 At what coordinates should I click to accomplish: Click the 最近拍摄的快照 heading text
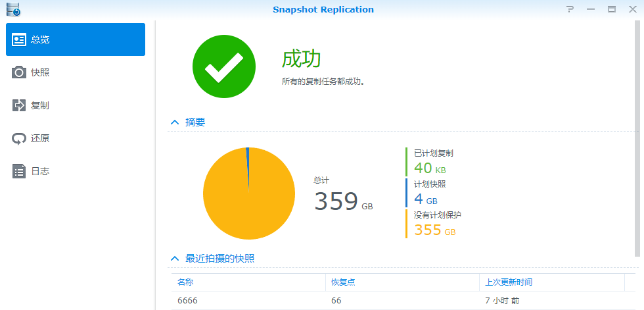[219, 259]
